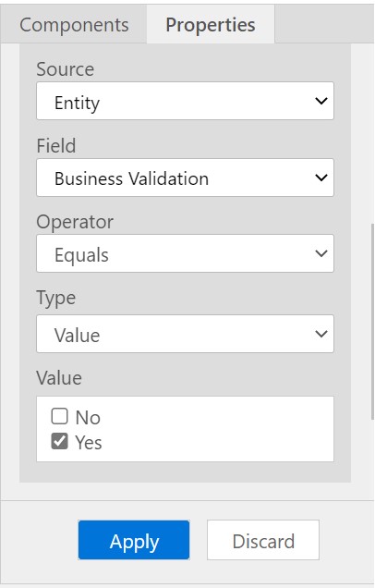Click the properties panel vertical scrollbar
Viewport: 375px width, 588px height.
pyautogui.click(x=372, y=322)
